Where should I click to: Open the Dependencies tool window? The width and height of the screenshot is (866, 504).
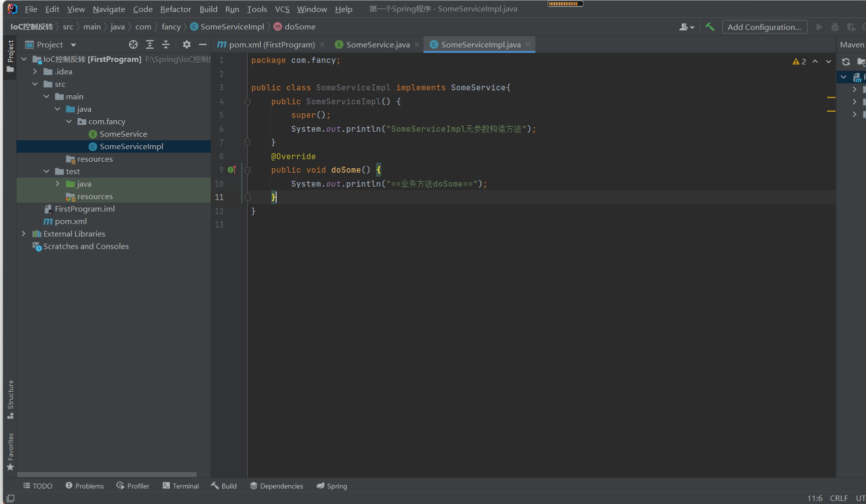point(276,486)
